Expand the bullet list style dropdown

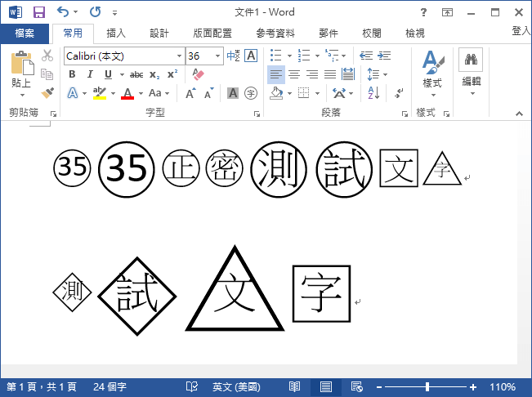(x=289, y=56)
